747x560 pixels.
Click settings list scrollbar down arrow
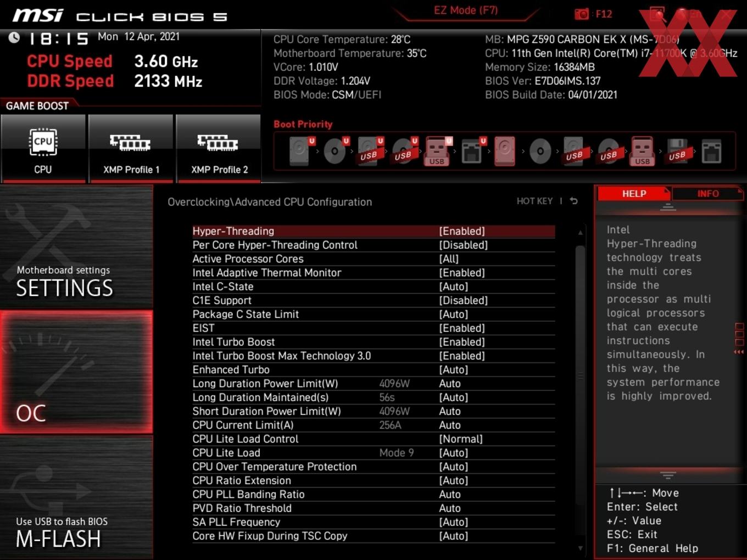[x=580, y=548]
